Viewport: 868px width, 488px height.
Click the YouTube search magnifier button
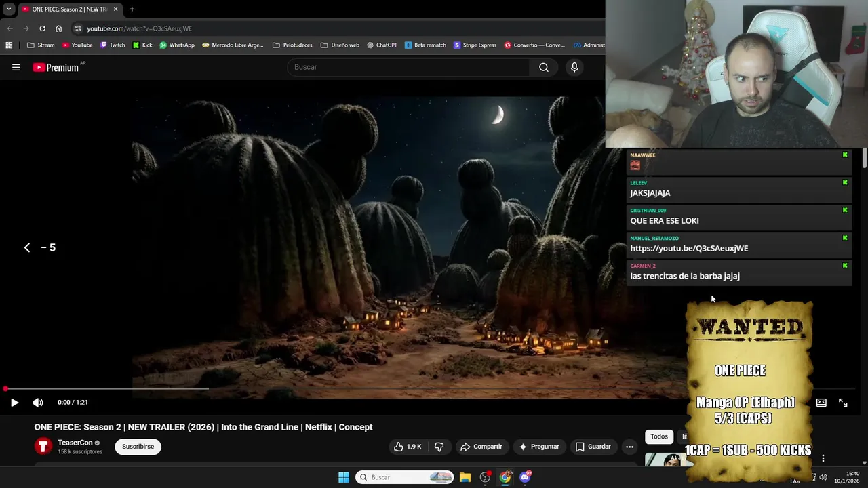(x=543, y=67)
